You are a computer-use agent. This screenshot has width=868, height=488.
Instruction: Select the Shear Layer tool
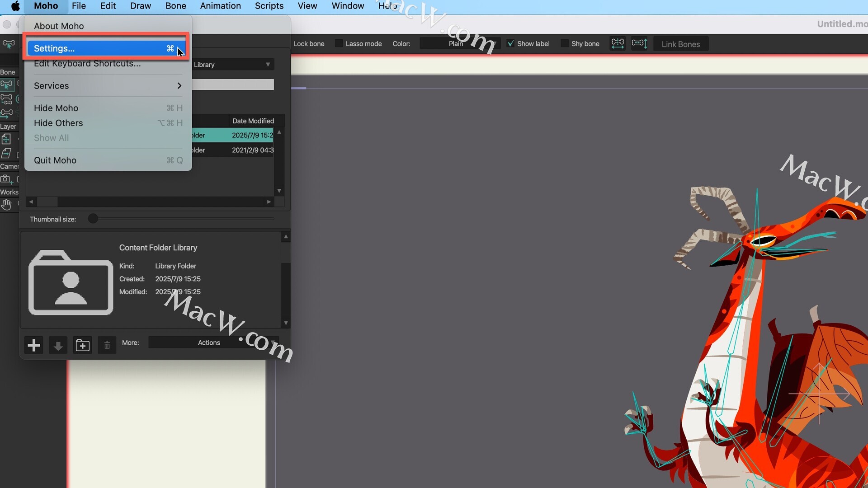tap(6, 154)
